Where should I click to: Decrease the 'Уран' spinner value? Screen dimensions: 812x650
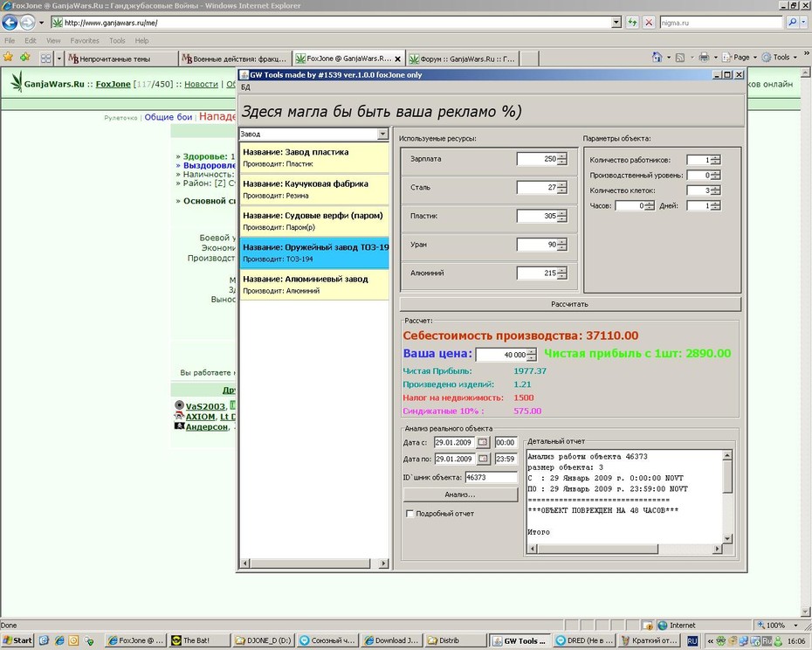coord(562,248)
